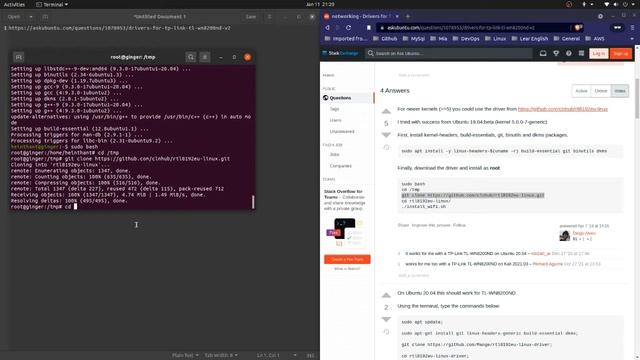This screenshot has width=640, height=360.
Task: Add a new browser tab
Action: (x=407, y=16)
